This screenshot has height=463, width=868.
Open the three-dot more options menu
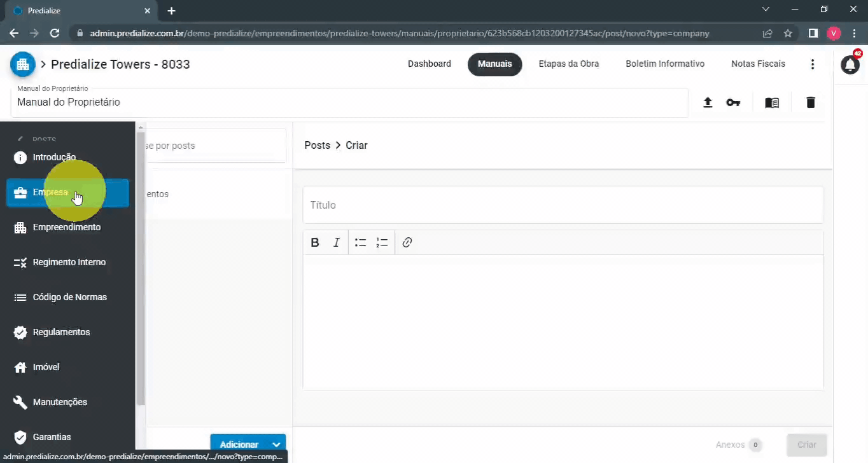(812, 64)
